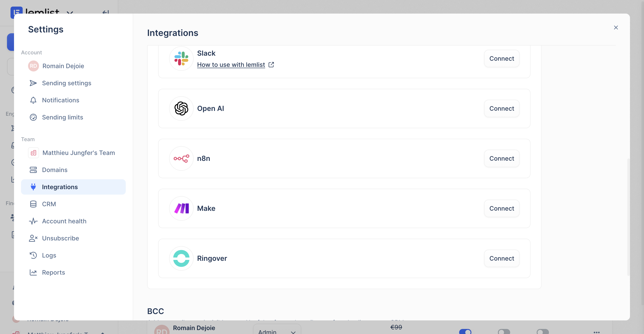Click the gauge Sending limits icon
The image size is (644, 334).
click(x=33, y=117)
